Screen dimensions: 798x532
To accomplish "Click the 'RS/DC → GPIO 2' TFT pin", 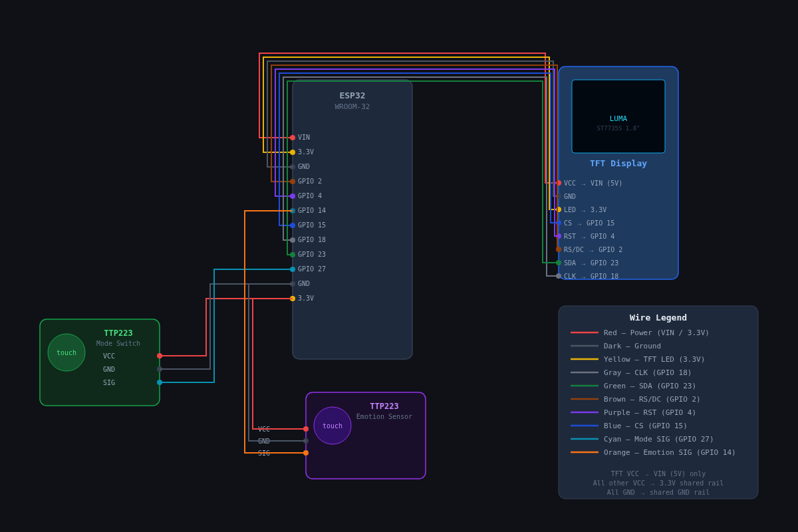I will pyautogui.click(x=593, y=250).
